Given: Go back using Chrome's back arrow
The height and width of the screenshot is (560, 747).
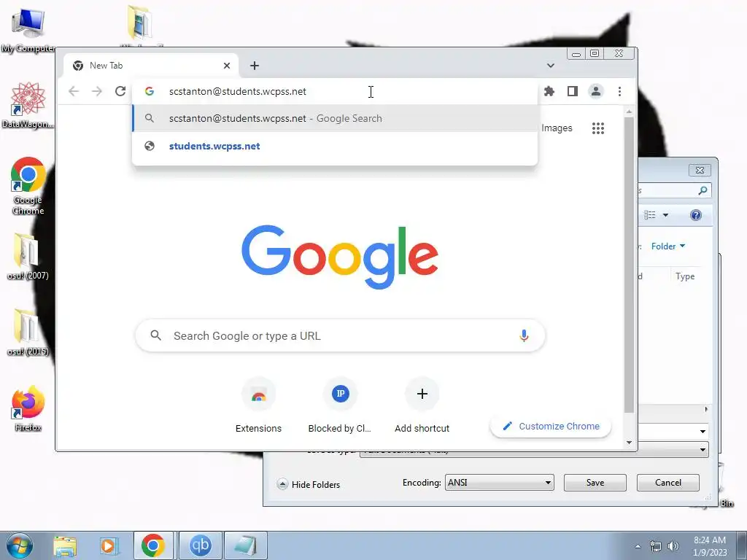Looking at the screenshot, I should [x=74, y=91].
